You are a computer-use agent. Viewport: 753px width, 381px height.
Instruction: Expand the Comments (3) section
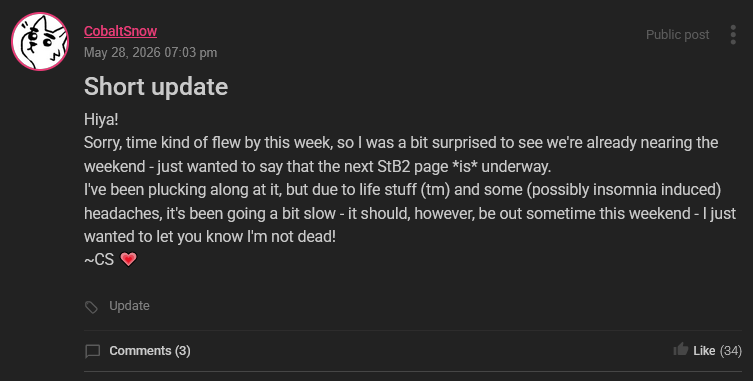tap(150, 351)
